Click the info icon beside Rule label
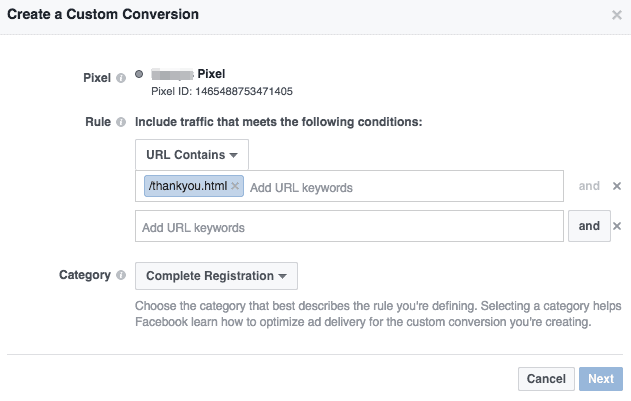Screen dimensions: 631x401 [120, 122]
